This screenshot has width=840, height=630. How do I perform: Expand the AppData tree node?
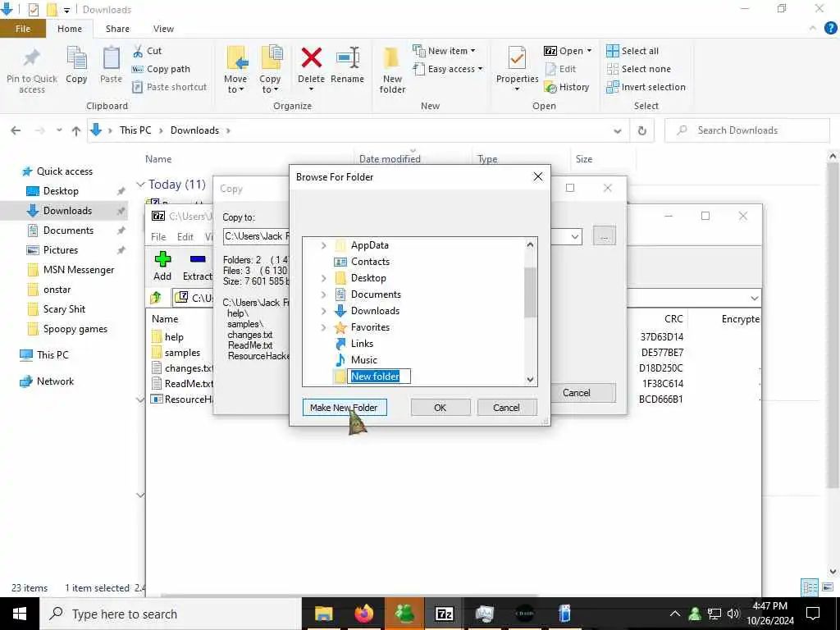323,245
